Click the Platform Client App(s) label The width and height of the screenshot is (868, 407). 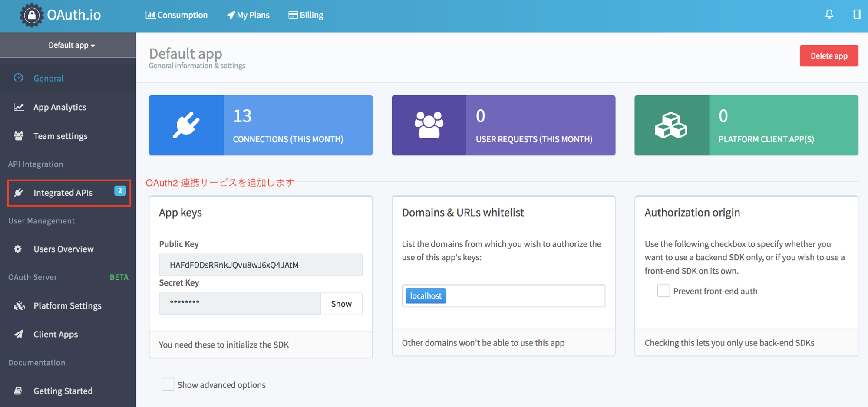(x=766, y=139)
